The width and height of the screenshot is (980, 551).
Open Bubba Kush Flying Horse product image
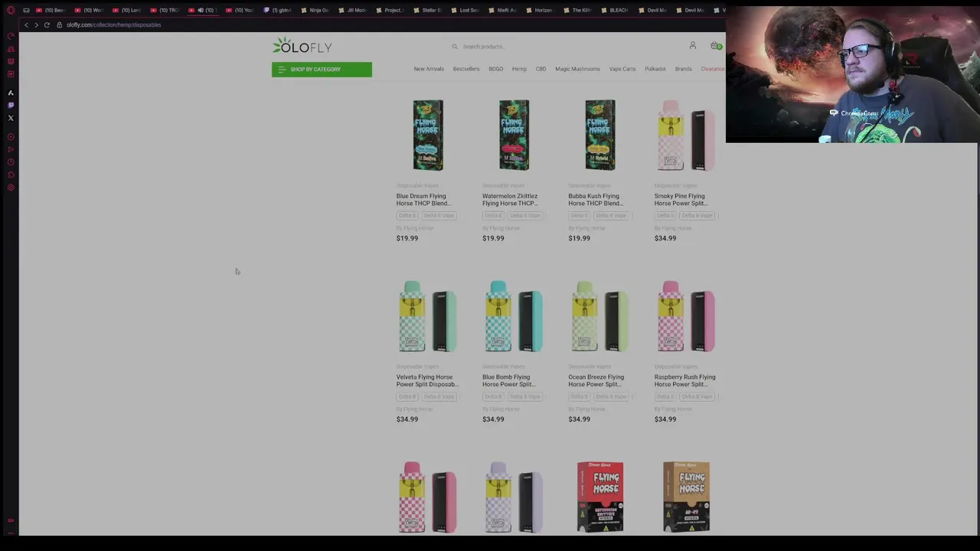pyautogui.click(x=600, y=135)
